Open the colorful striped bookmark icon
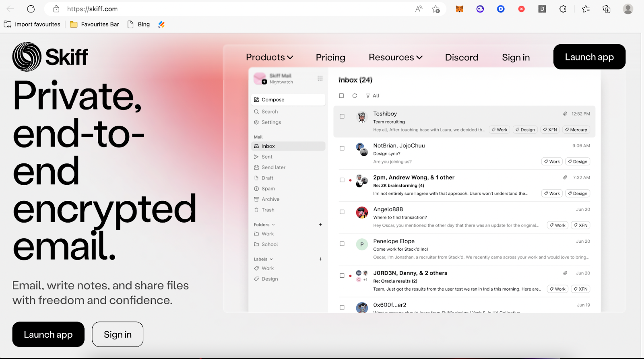 (161, 25)
